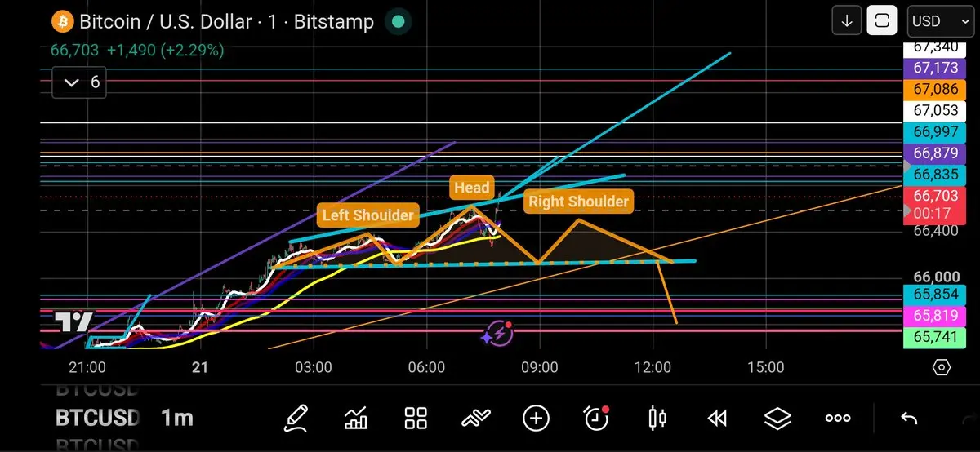Tap the 21:00 time axis label
The width and height of the screenshot is (980, 452).
(x=87, y=368)
